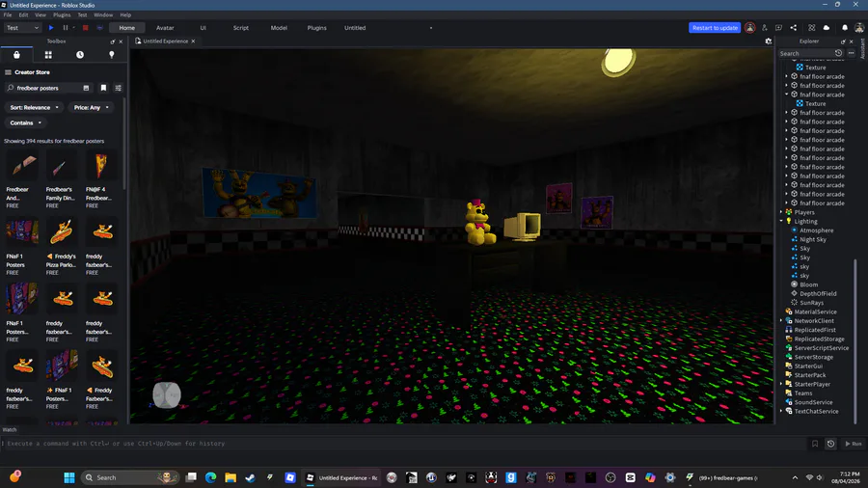Open the cloud publish icon

(x=827, y=28)
